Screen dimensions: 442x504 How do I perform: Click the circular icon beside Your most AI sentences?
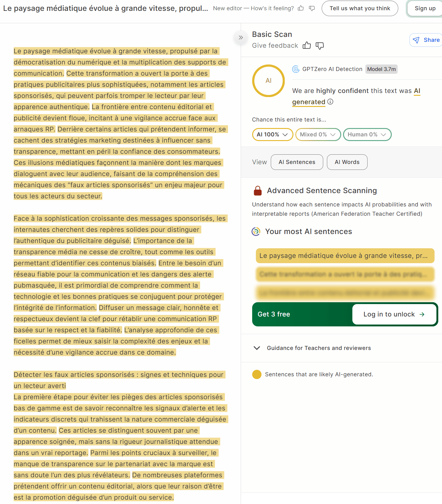point(256,232)
